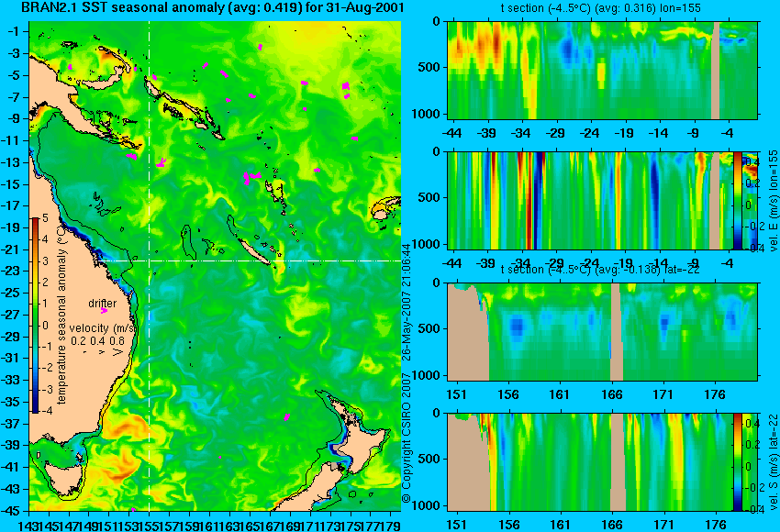This screenshot has height=532, width=780.
Task: Click the '179' longitude tick label on the map
Action: point(391,525)
